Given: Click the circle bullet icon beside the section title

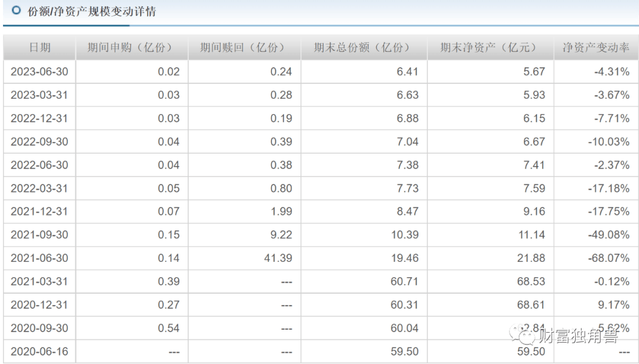Looking at the screenshot, I should point(16,11).
